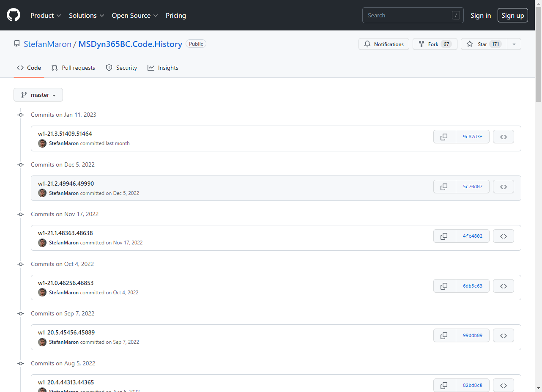Viewport: 542px width, 392px height.
Task: Browse repository at commit 9c87d3f
Action: coord(503,137)
